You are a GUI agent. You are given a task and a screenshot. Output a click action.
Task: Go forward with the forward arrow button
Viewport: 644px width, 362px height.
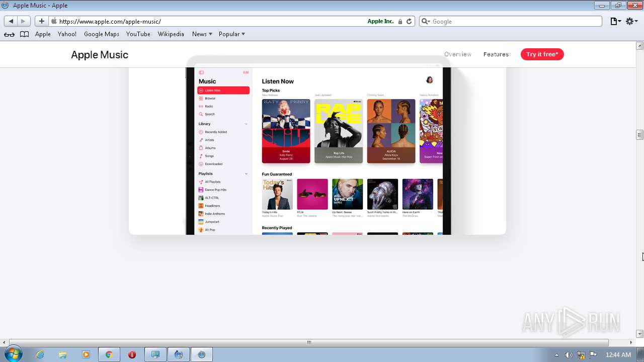(23, 21)
